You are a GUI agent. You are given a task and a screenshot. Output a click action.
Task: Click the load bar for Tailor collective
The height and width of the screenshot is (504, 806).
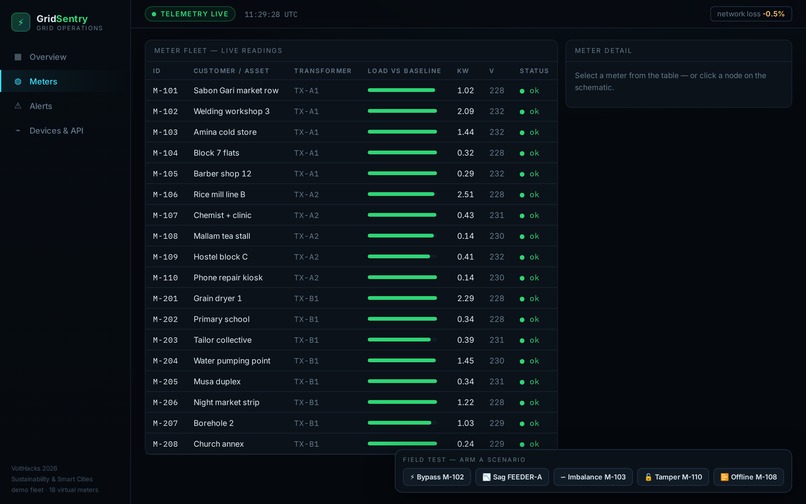pyautogui.click(x=402, y=340)
